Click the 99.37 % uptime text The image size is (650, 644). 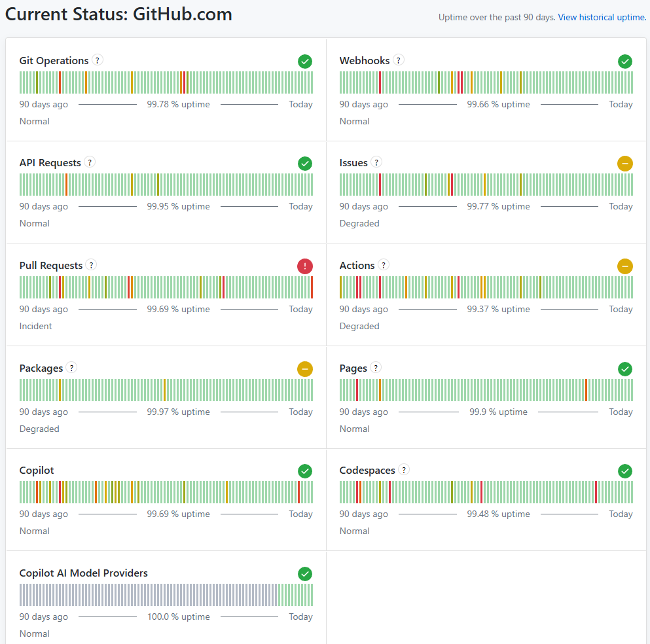(x=498, y=309)
